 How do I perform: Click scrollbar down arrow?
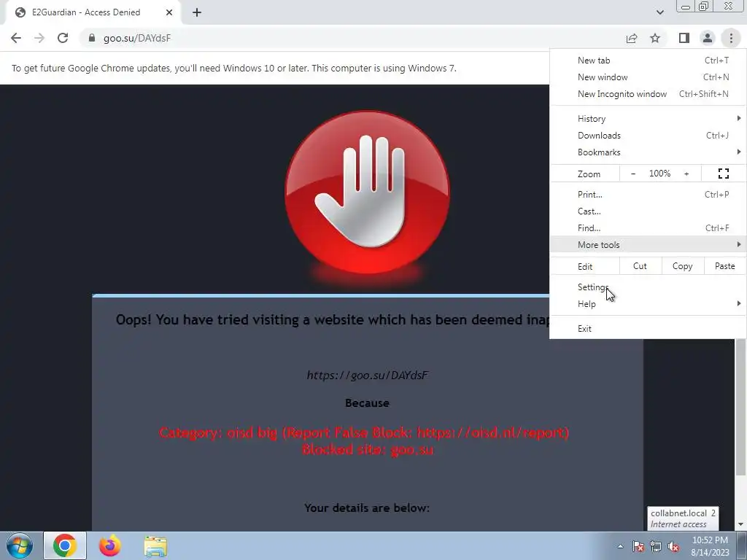point(740,524)
